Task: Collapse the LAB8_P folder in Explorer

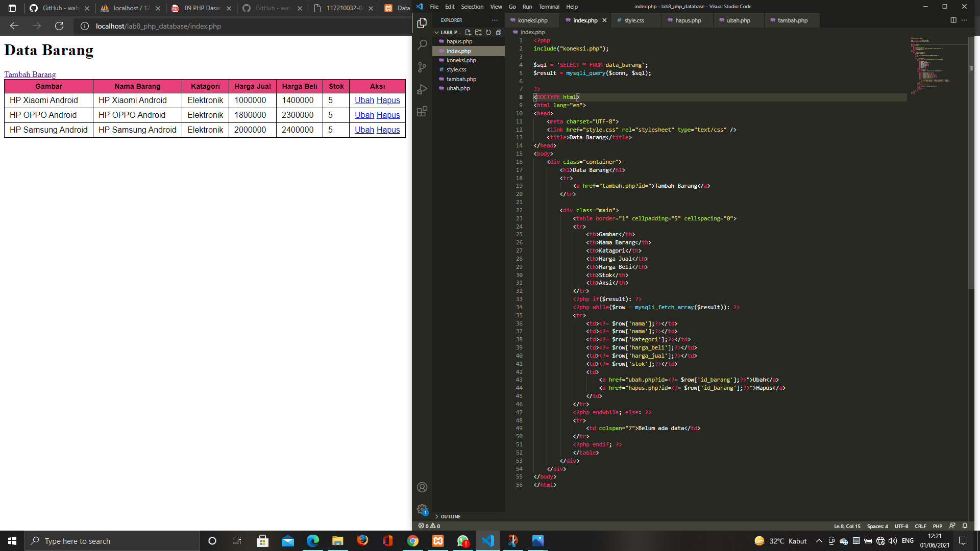Action: pos(436,32)
